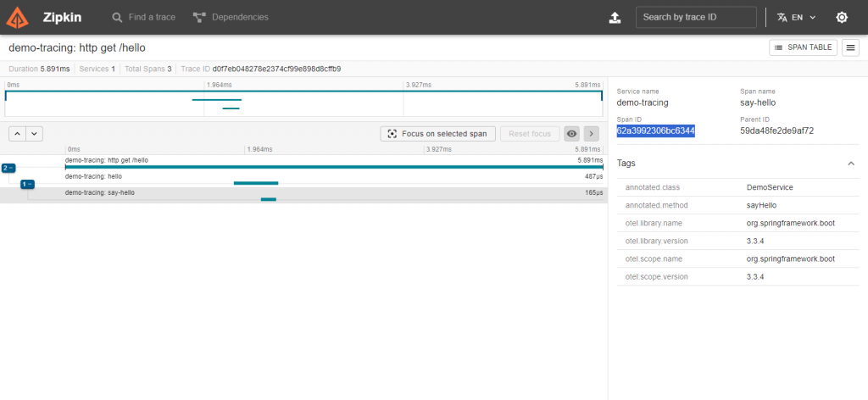868x400 pixels.
Task: Collapse the Tags section chevron
Action: tap(851, 164)
